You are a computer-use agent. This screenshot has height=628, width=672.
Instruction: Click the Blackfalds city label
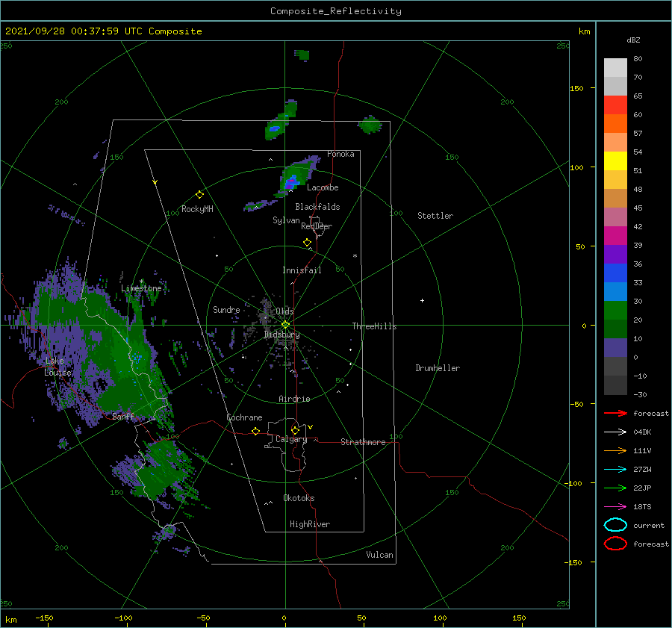pyautogui.click(x=317, y=207)
